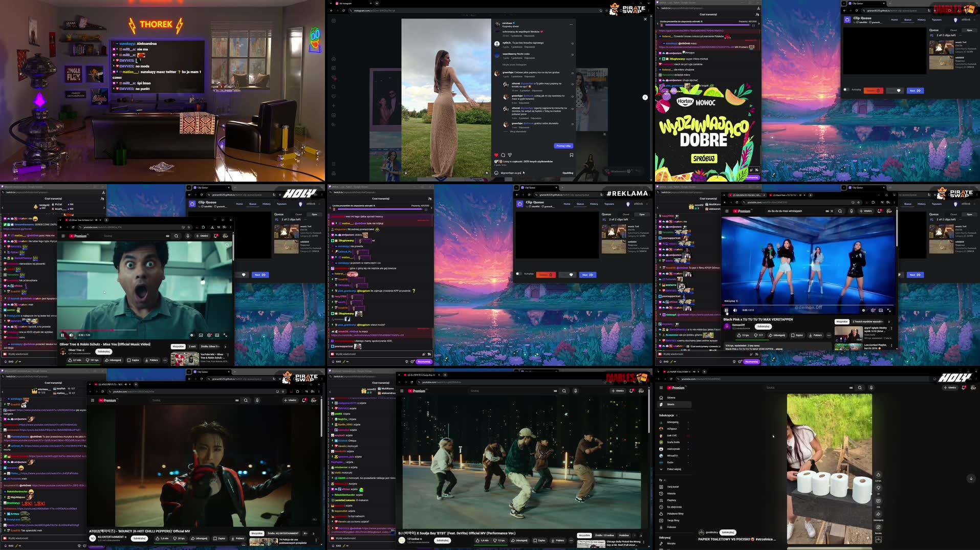Switch to the GOLDEN PO POLSKU browser tab
Image resolution: width=980 pixels, height=550 pixels.
click(x=748, y=195)
